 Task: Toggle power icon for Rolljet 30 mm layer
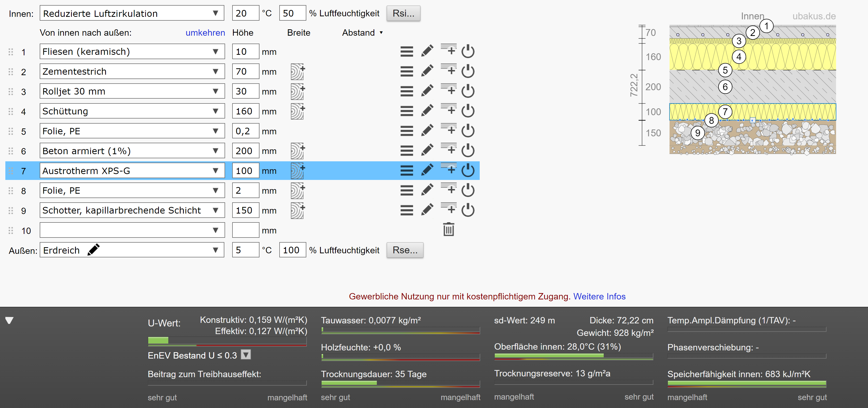[x=468, y=91]
